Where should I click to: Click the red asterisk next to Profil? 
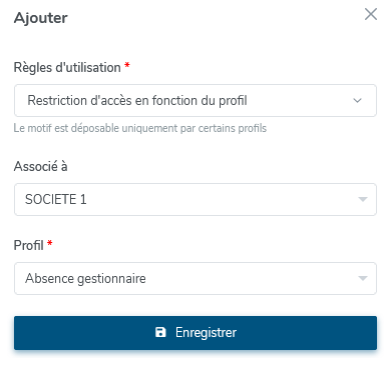pos(50,243)
